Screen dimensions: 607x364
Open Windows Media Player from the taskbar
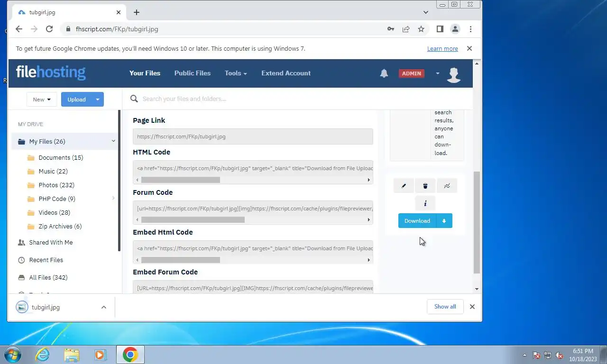[100, 355]
